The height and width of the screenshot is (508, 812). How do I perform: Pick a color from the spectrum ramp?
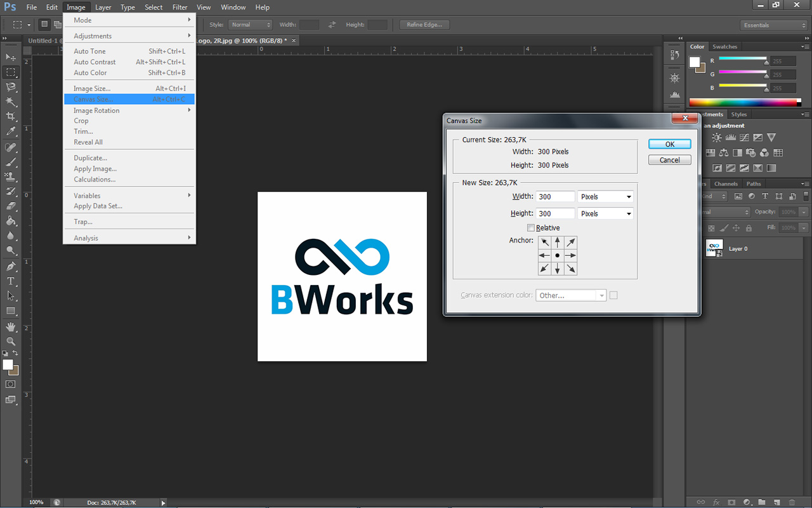742,102
